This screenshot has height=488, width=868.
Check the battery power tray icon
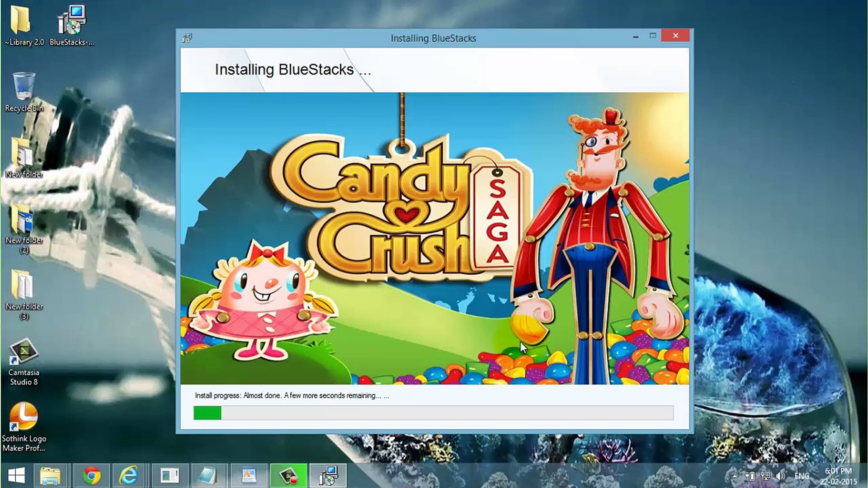[x=750, y=476]
